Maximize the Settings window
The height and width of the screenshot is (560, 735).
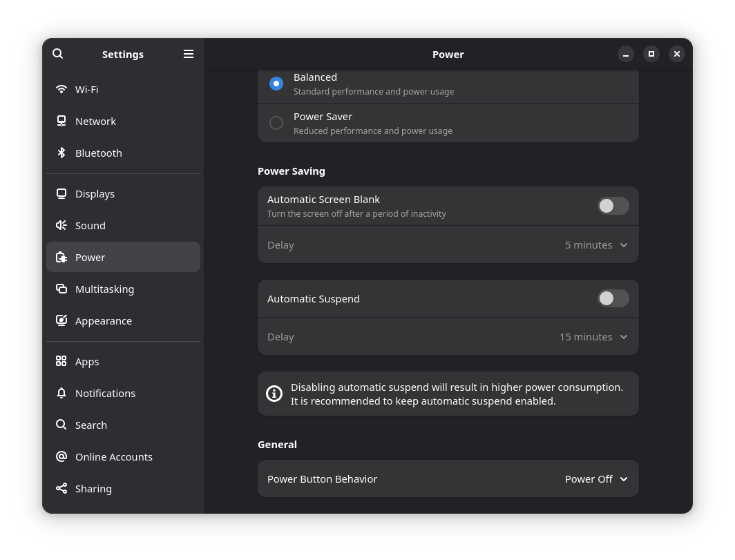pos(651,54)
